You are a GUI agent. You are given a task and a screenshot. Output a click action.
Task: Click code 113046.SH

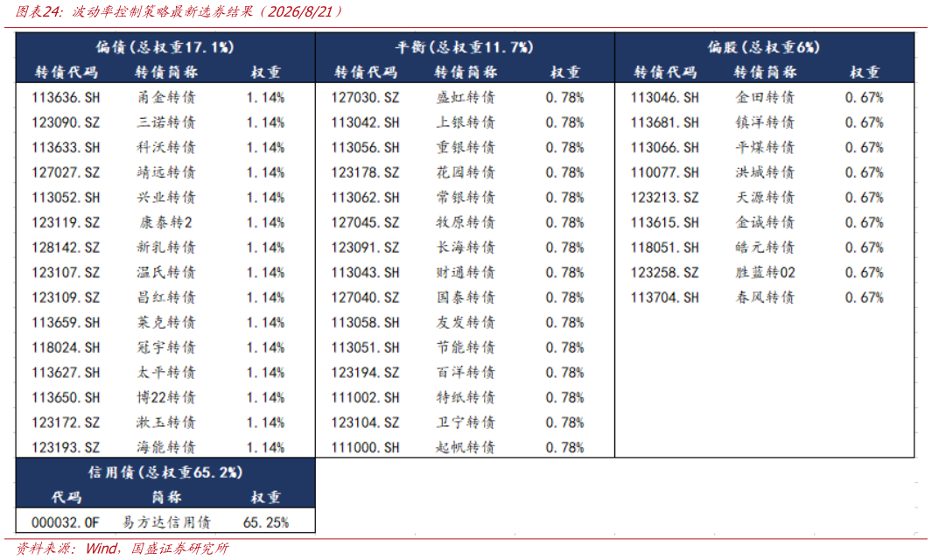pos(665,97)
